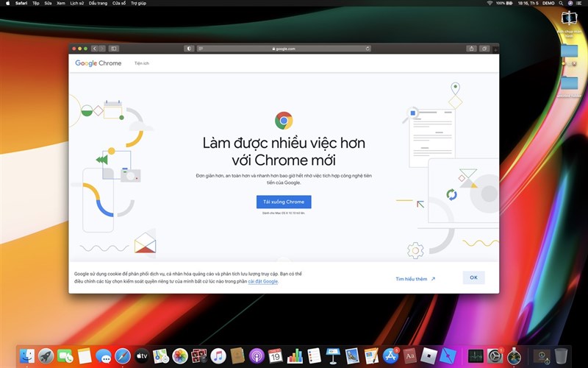Reload the page using the address bar icon
The image size is (588, 368).
pos(367,49)
